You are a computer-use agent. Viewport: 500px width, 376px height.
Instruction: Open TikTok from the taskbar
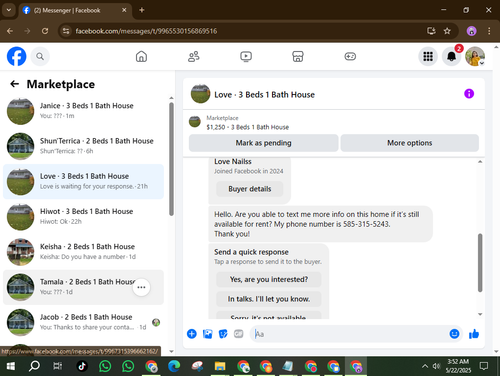click(82, 366)
